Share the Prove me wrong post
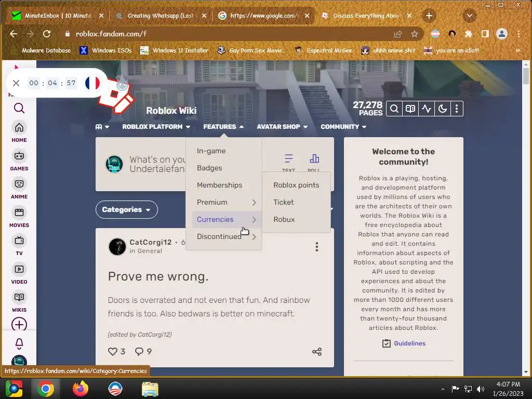The height and width of the screenshot is (399, 532). point(317,352)
